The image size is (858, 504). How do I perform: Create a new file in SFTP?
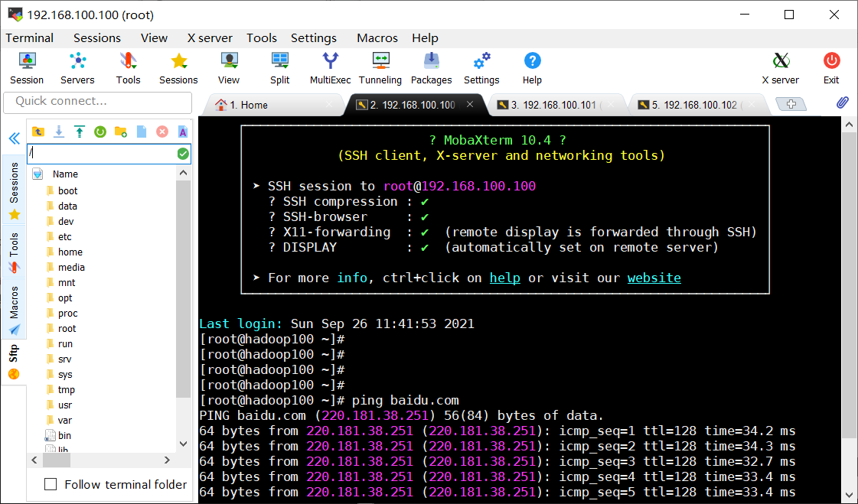tap(142, 132)
